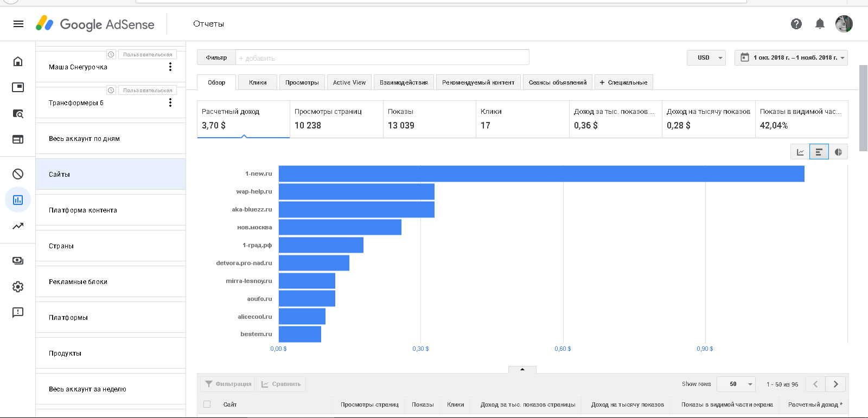The width and height of the screenshot is (868, 418).
Task: Select the Расчетный доход metric card
Action: (243, 119)
